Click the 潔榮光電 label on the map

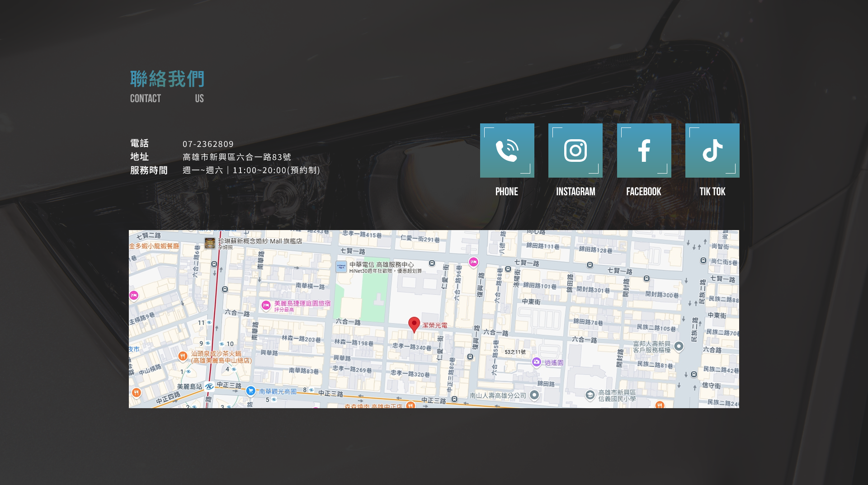click(x=434, y=325)
